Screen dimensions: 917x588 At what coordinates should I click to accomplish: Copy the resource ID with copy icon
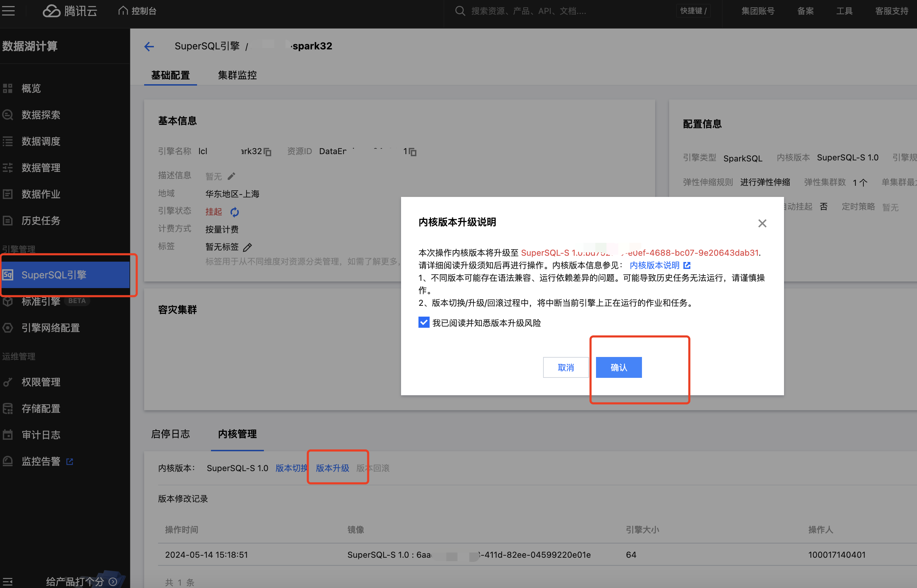click(x=413, y=152)
